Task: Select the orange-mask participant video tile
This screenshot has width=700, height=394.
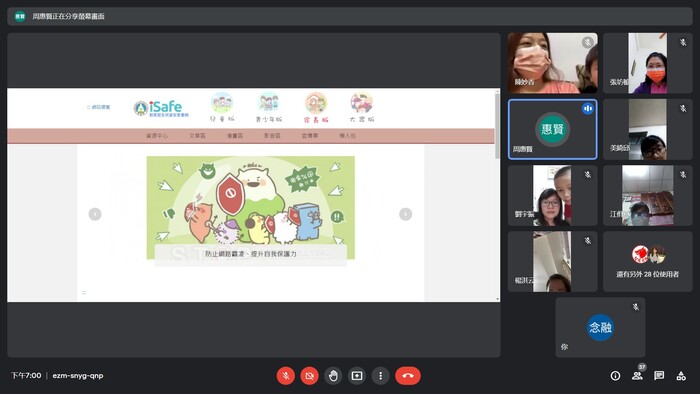Action: coord(648,63)
